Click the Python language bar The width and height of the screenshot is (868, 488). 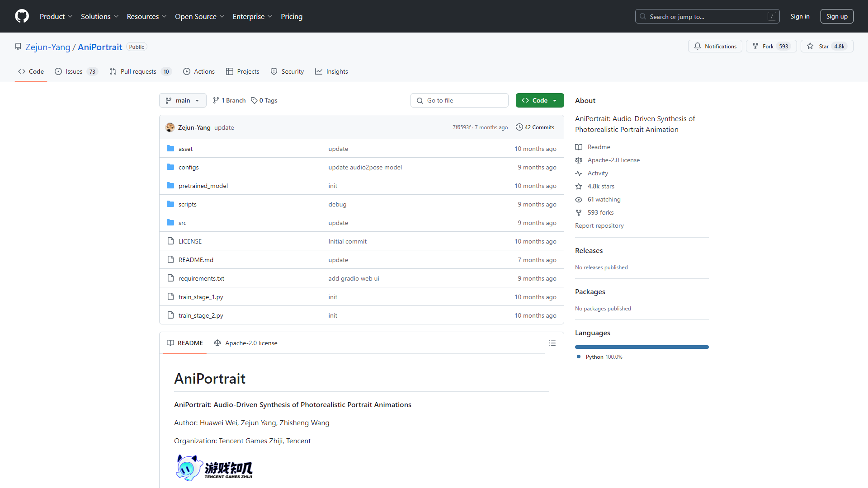pos(642,347)
